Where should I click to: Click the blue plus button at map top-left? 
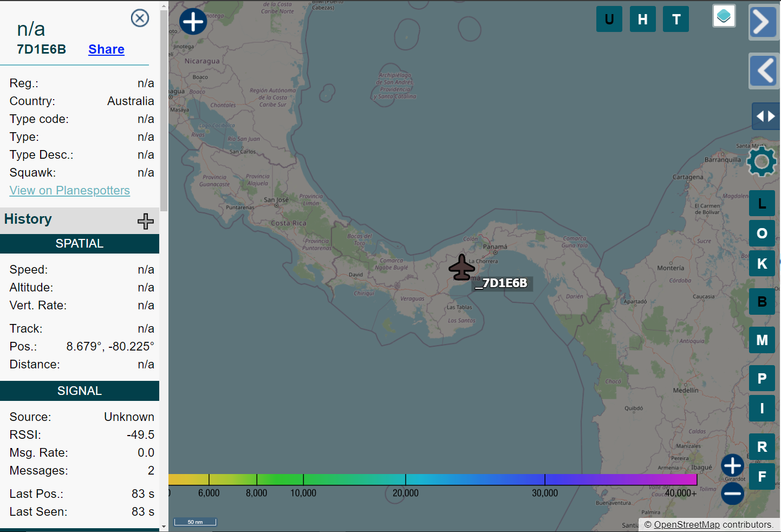tap(193, 22)
